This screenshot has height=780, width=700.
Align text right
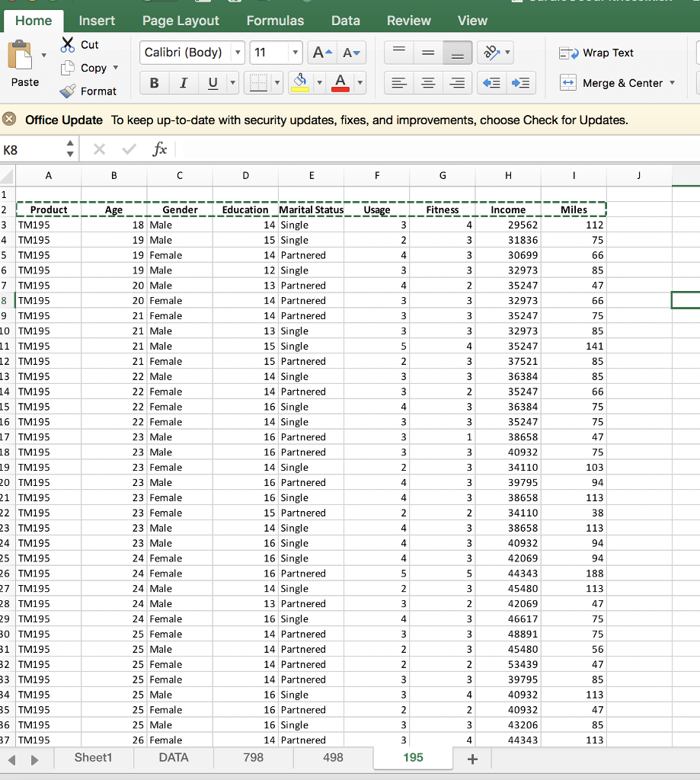[458, 83]
